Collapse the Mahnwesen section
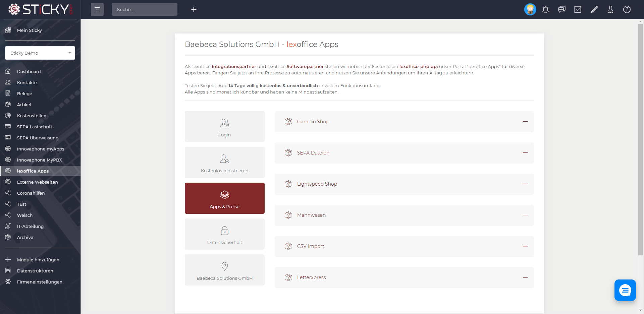This screenshot has height=314, width=644. (x=525, y=215)
